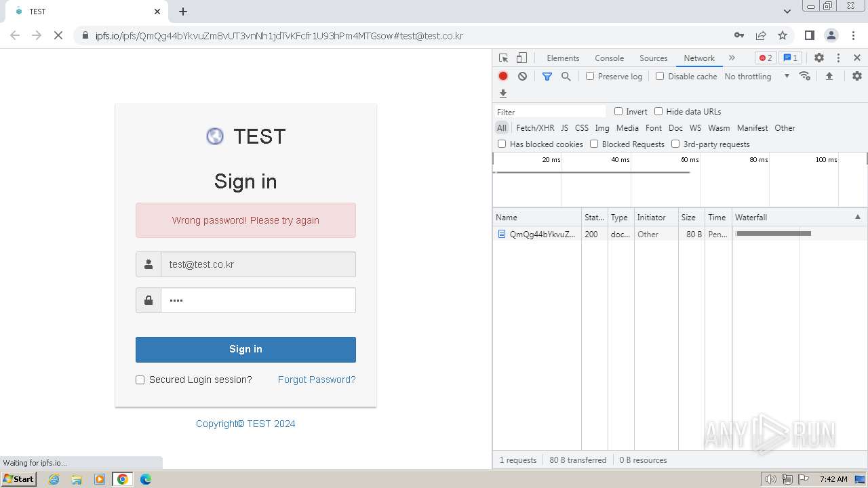Open the No throttling dropdown
The image size is (868, 488).
[757, 77]
